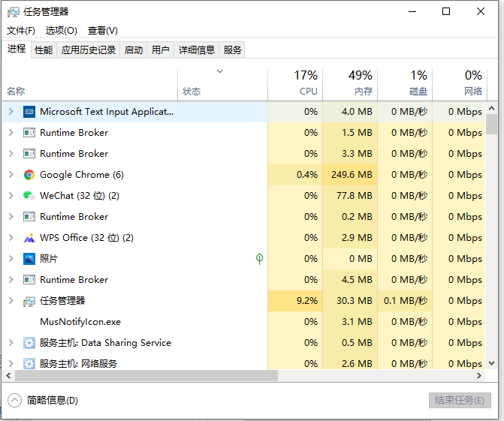Click the 任务管理器 process row icon

(29, 301)
